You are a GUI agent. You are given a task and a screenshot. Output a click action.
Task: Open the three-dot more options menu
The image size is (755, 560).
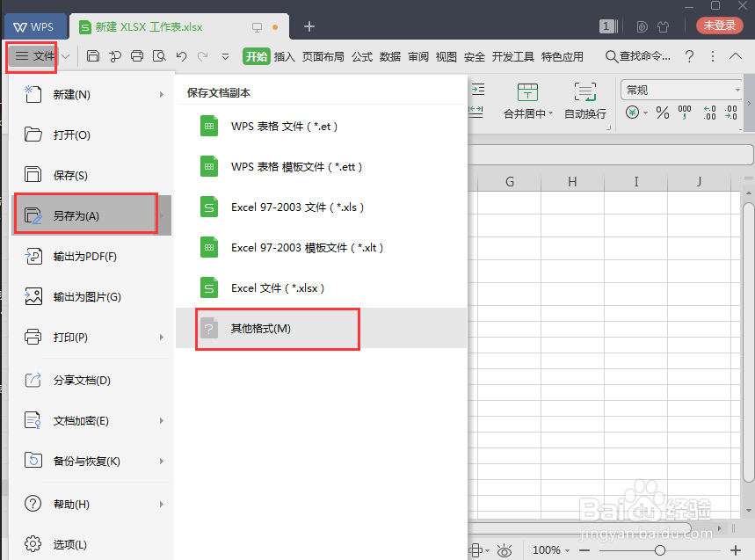point(713,56)
